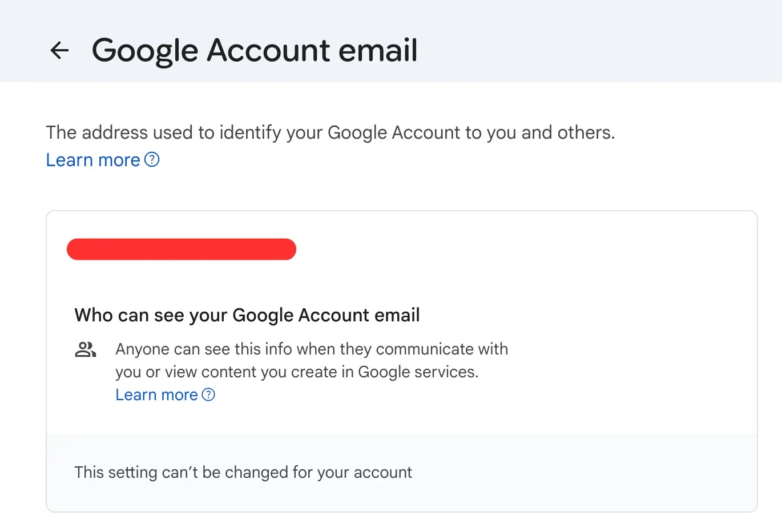Click the gray footer bar of the card
The height and width of the screenshot is (532, 782).
coord(401,472)
